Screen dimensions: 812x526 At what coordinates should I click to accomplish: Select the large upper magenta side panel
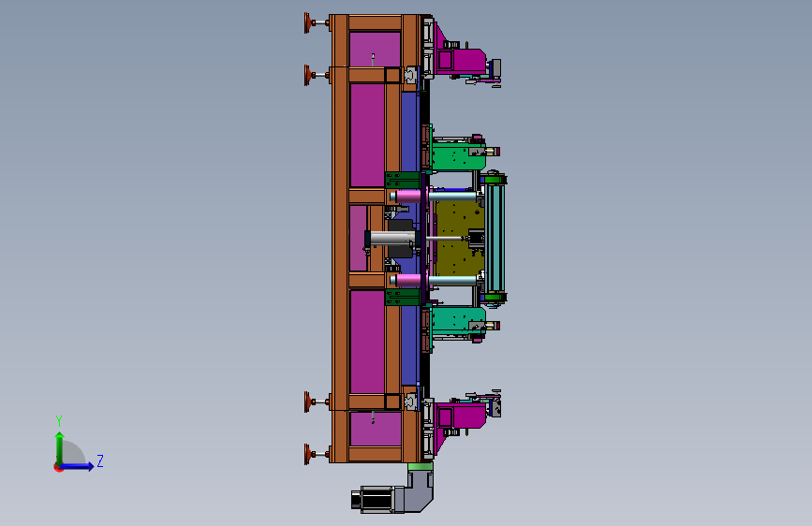367,135
